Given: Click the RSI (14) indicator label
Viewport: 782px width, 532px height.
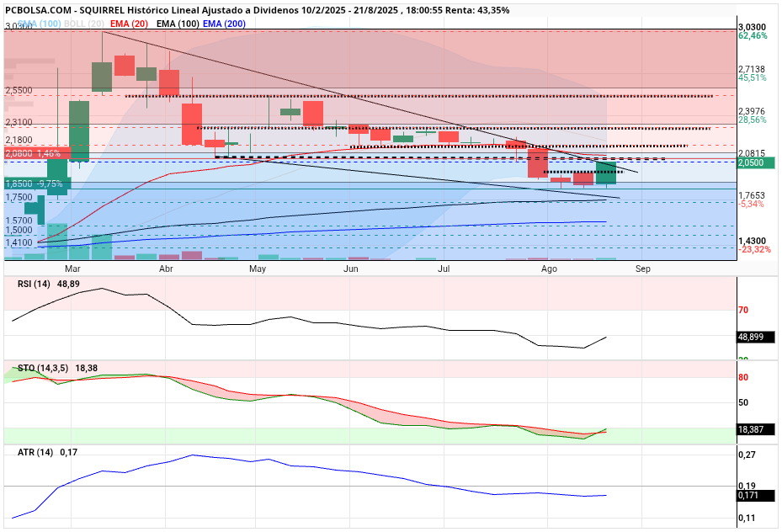Looking at the screenshot, I should (34, 284).
